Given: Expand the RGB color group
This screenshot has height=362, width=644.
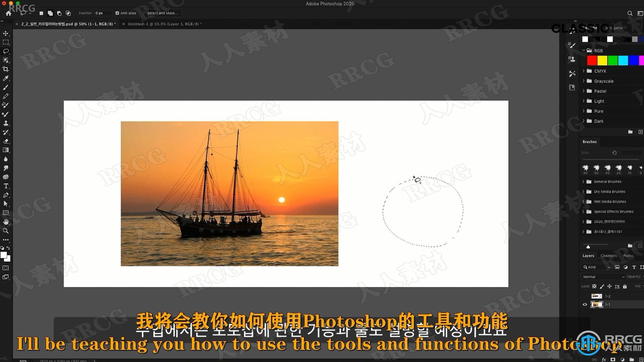Looking at the screenshot, I should (x=584, y=50).
